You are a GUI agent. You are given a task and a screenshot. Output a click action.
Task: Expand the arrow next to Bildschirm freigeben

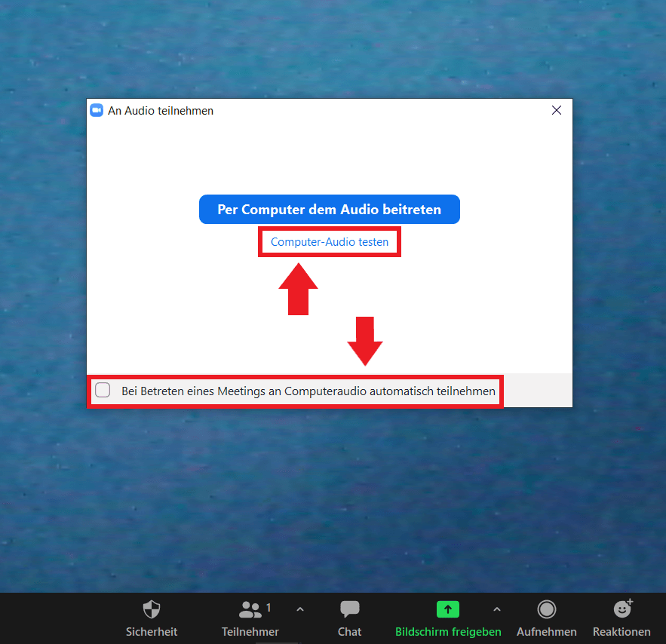[x=497, y=609]
